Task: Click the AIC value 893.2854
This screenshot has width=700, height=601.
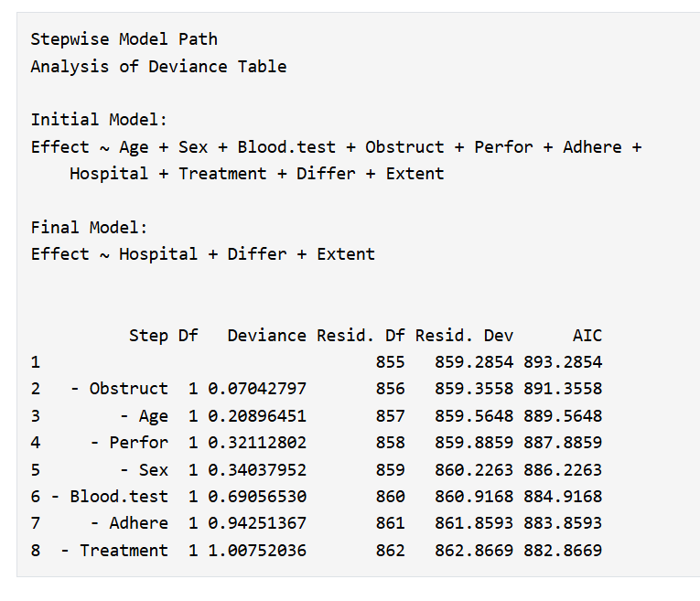Action: click(x=563, y=362)
